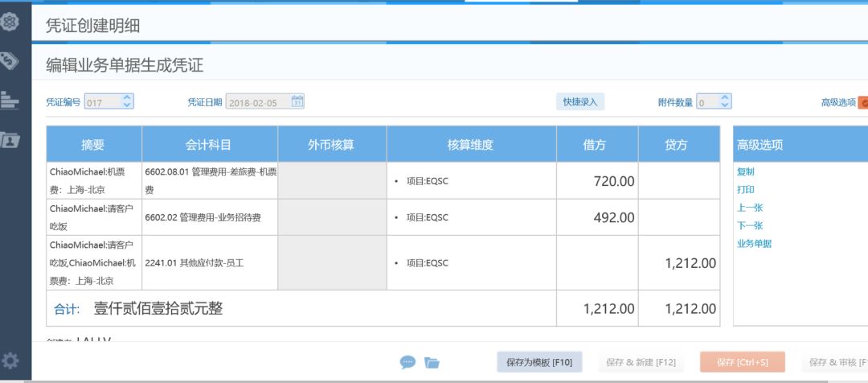Open the price tag module in the sidebar
Viewport: 868px width, 383px height.
coord(10,60)
